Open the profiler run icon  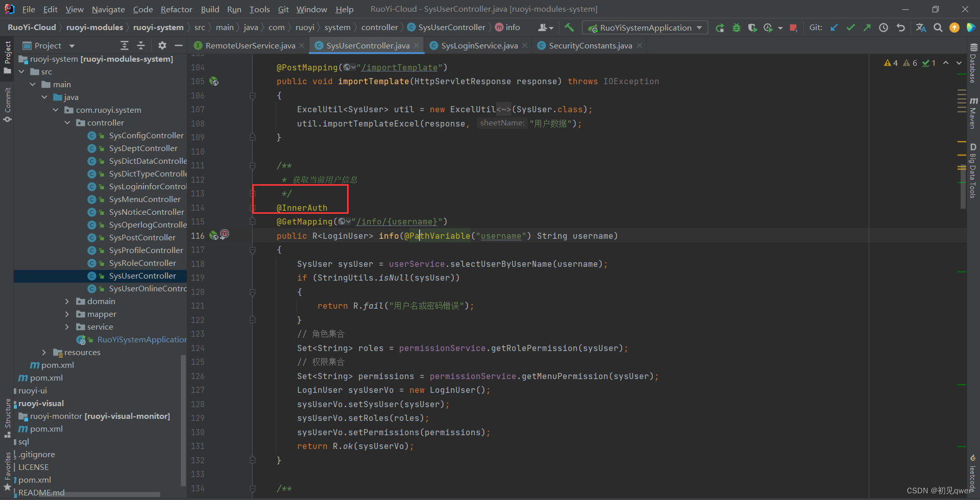[768, 28]
